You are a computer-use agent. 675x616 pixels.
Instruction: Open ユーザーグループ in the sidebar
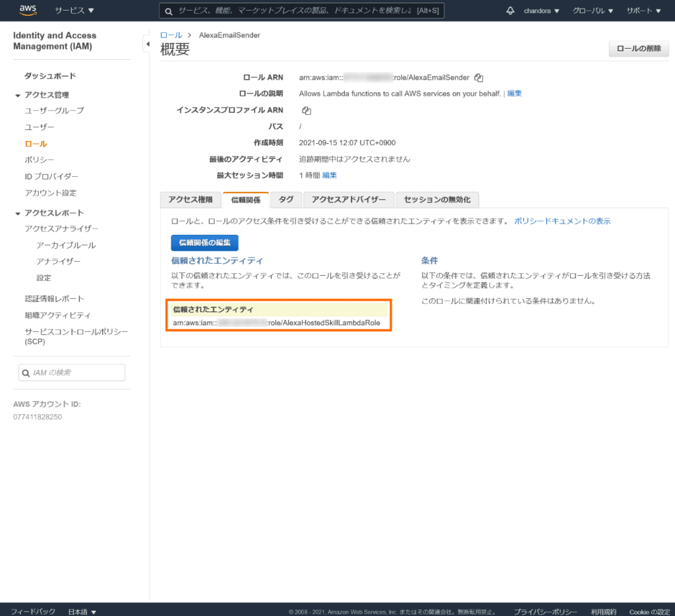[x=54, y=111]
